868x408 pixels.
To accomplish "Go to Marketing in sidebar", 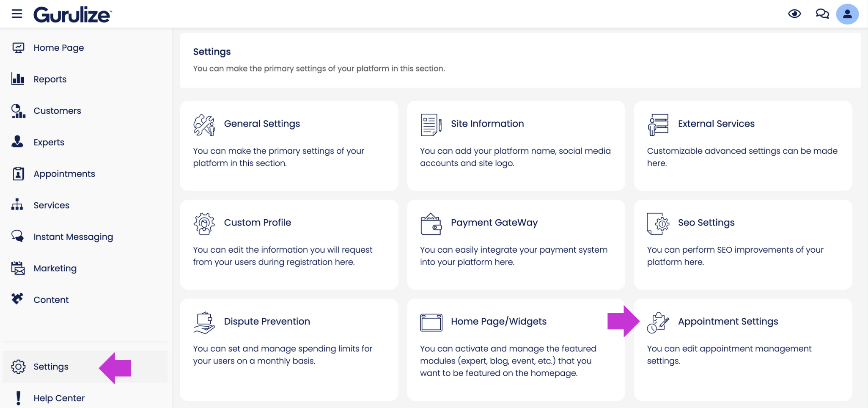I will 55,268.
